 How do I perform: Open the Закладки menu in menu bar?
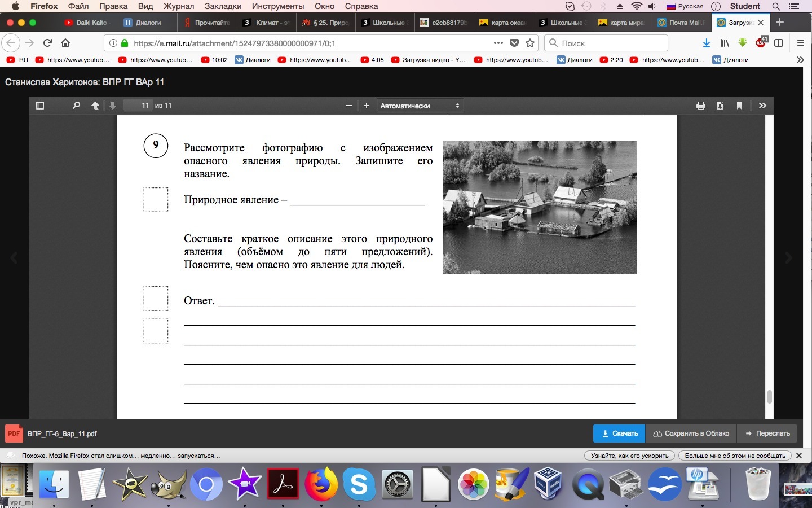point(223,6)
